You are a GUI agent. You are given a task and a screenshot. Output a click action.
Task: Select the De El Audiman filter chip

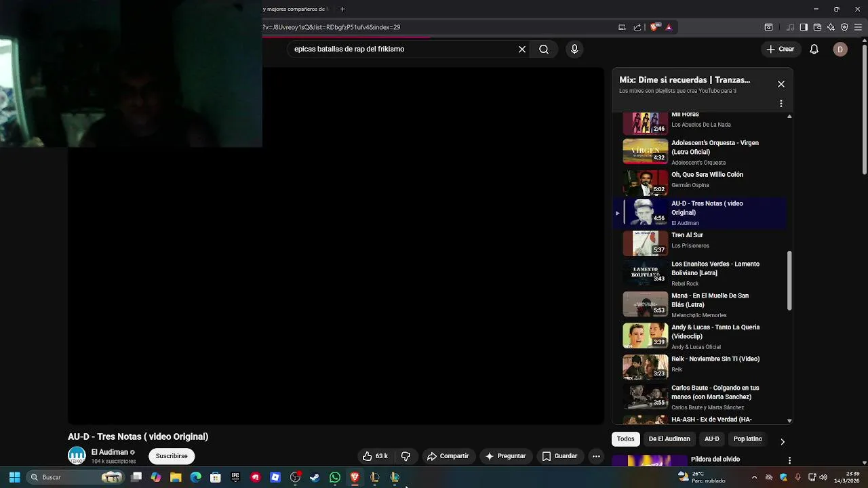click(x=669, y=439)
